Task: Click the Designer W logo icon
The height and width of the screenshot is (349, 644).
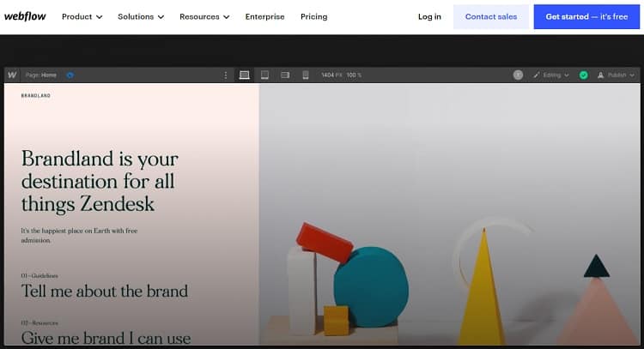Action: click(12, 75)
